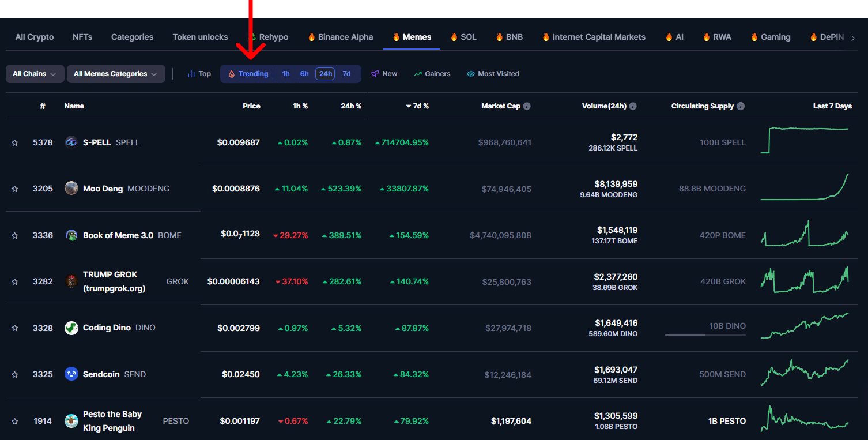Toggle watchlist star for TRUMP GROK
This screenshot has height=440, width=868.
coord(15,282)
